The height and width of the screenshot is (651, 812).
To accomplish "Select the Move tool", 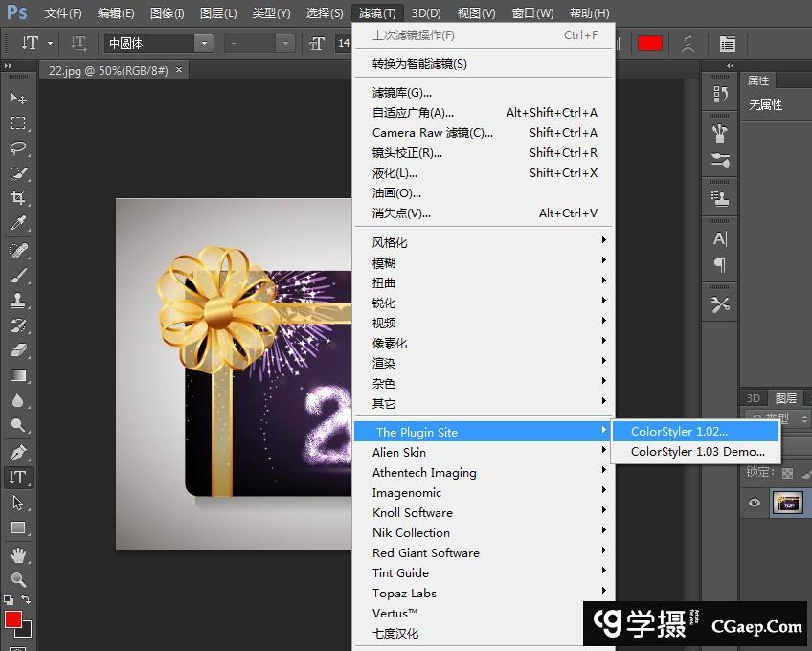I will [x=18, y=98].
